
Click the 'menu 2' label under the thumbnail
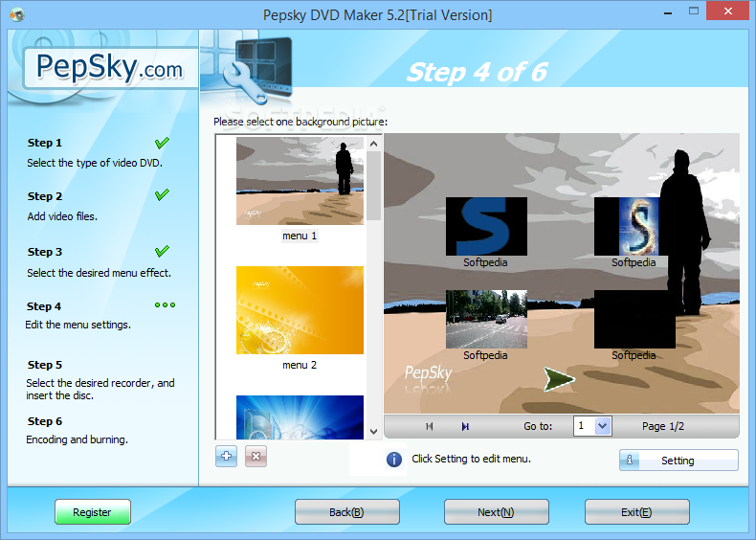[300, 366]
